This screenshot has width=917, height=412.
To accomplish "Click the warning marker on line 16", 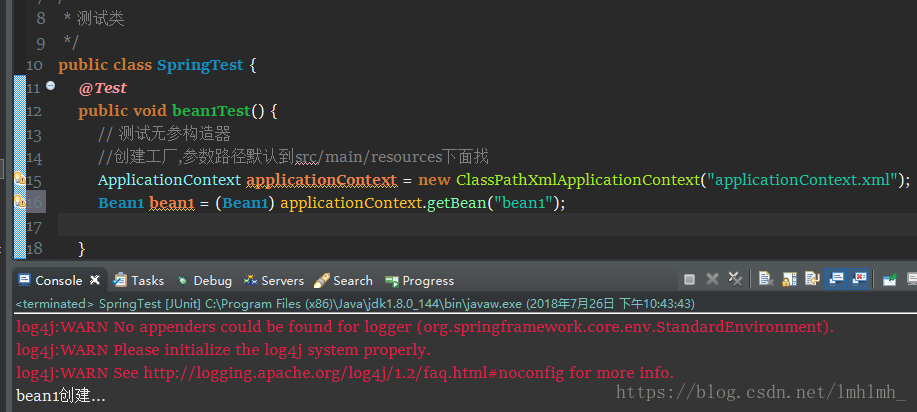I will click(20, 201).
